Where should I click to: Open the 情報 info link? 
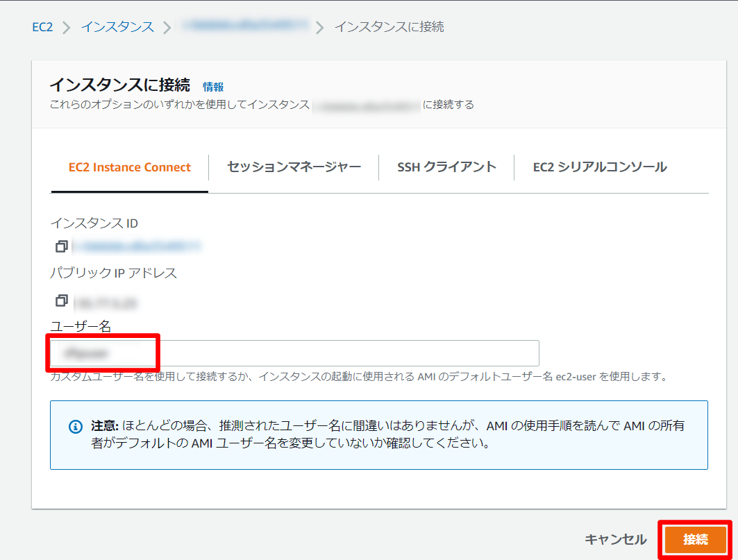[x=213, y=87]
